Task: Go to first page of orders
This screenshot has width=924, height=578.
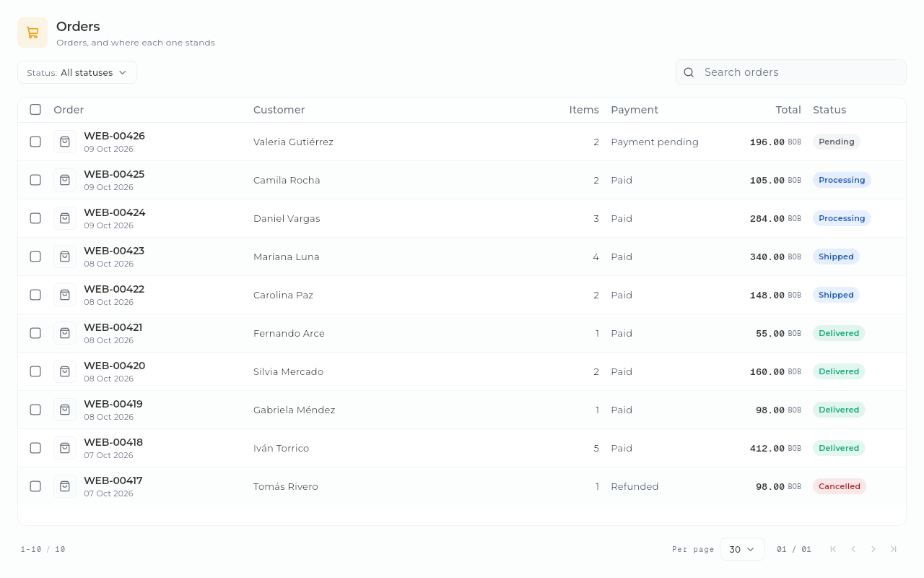Action: click(833, 549)
